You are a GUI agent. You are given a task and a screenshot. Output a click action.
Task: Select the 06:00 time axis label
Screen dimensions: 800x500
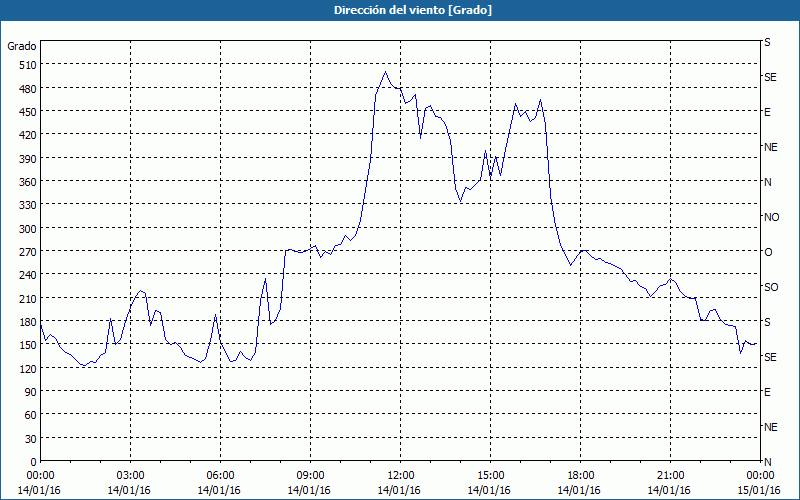[220, 476]
